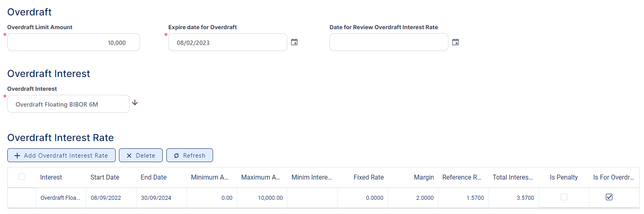The image size is (644, 214).
Task: Click the Add Overdraft Interest Rate button
Action: point(61,155)
